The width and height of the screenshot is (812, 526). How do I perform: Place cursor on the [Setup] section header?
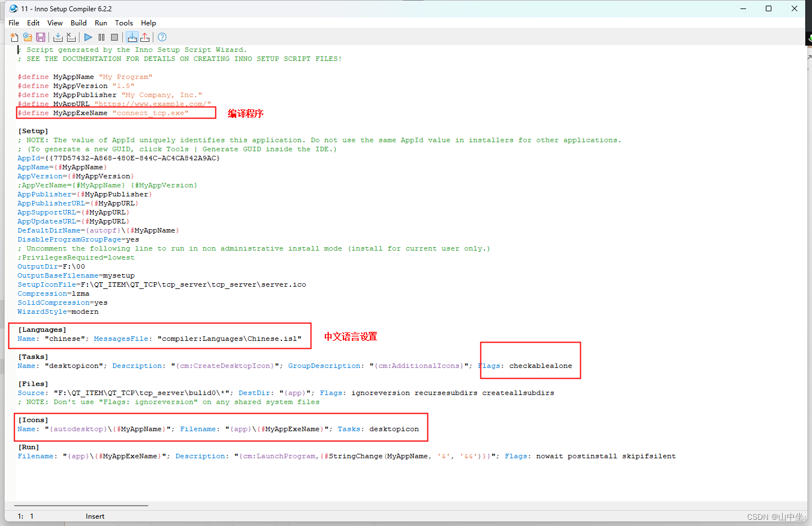pyautogui.click(x=33, y=131)
